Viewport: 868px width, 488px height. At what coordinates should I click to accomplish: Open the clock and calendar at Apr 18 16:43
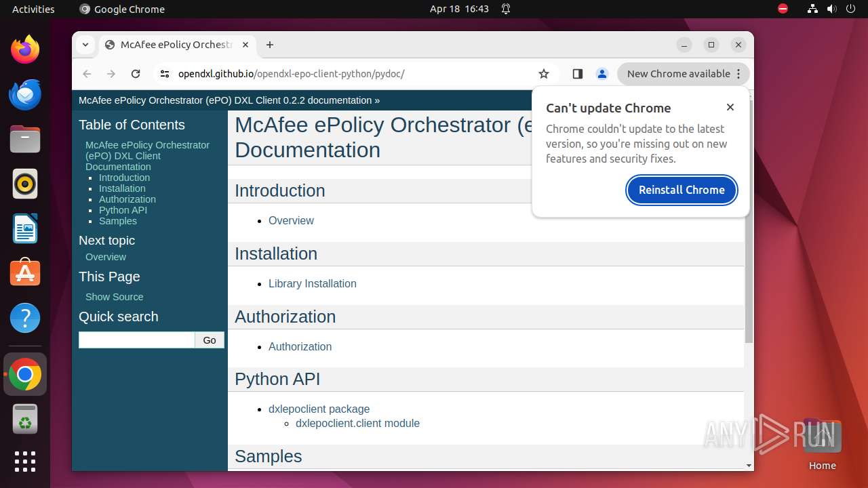[x=459, y=9]
